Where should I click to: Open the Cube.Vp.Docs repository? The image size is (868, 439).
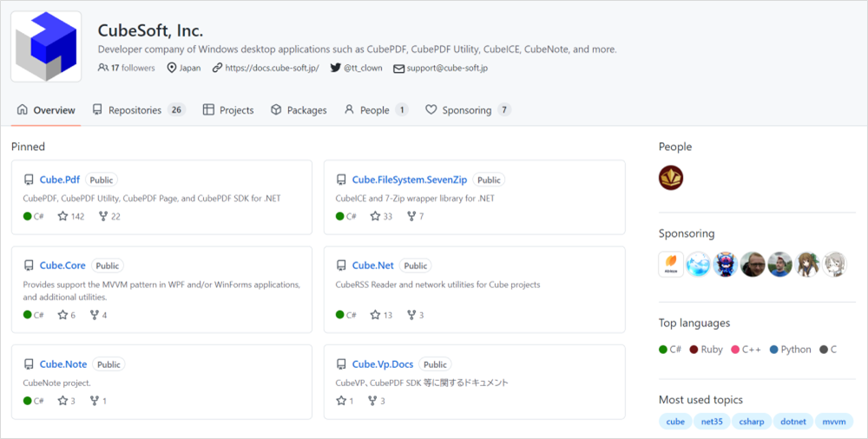383,364
